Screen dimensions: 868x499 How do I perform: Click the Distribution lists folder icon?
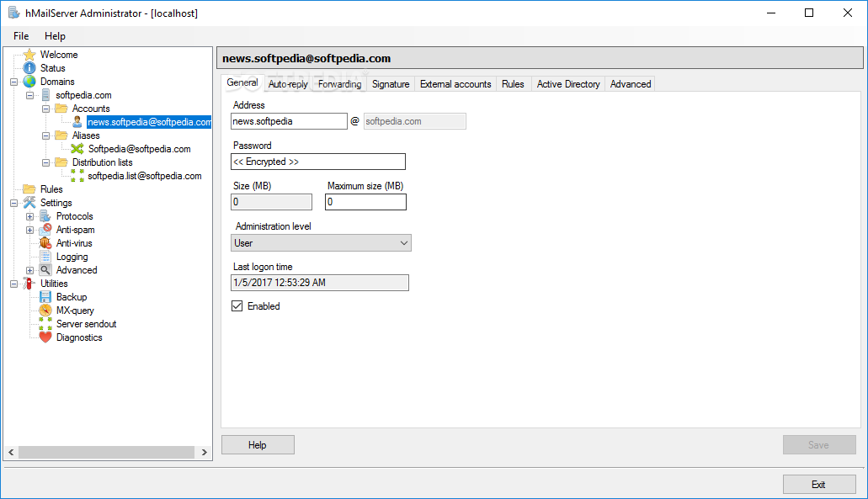coord(61,162)
